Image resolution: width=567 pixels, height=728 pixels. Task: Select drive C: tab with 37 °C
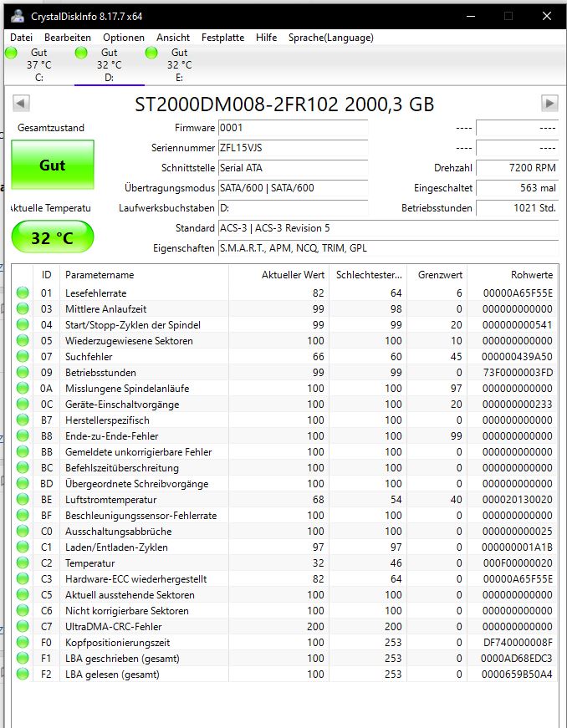click(x=39, y=65)
